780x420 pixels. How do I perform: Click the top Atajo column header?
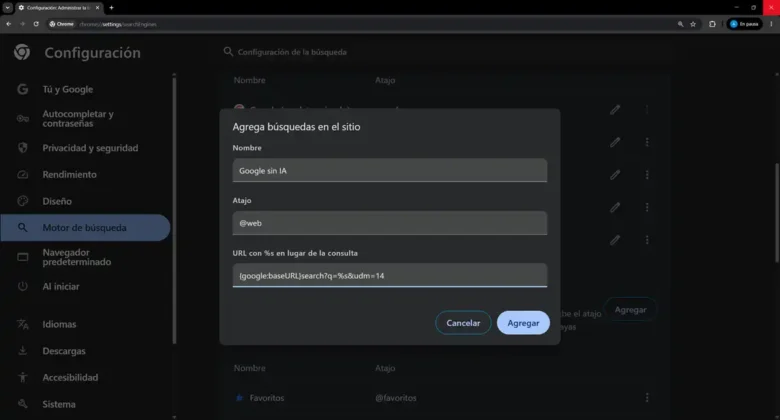pos(385,80)
